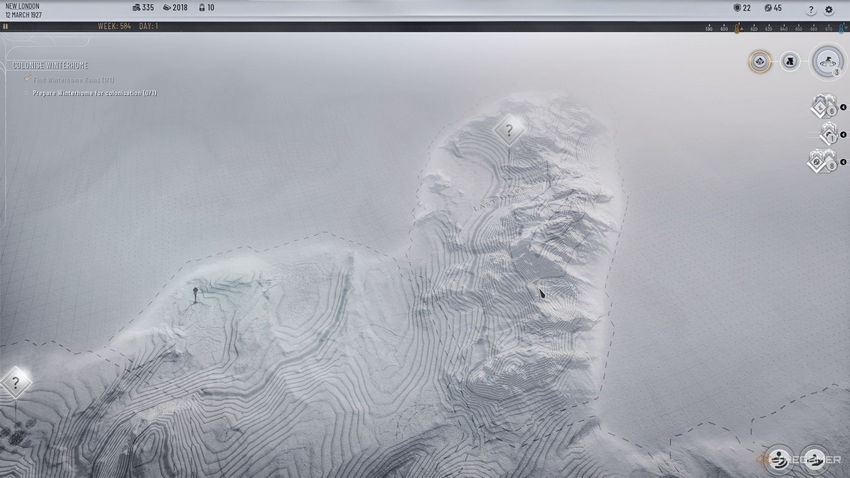850x478 pixels.
Task: Open the Colonise Winterhome quest title
Action: point(50,66)
